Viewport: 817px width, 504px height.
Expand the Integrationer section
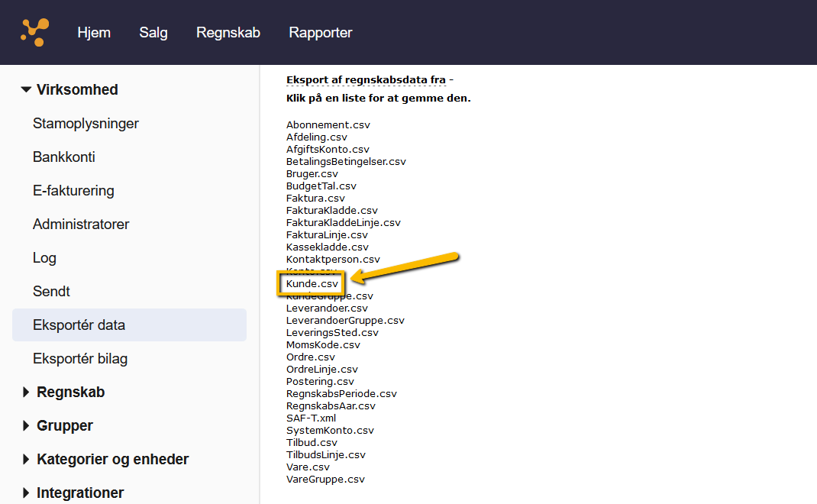tap(79, 493)
